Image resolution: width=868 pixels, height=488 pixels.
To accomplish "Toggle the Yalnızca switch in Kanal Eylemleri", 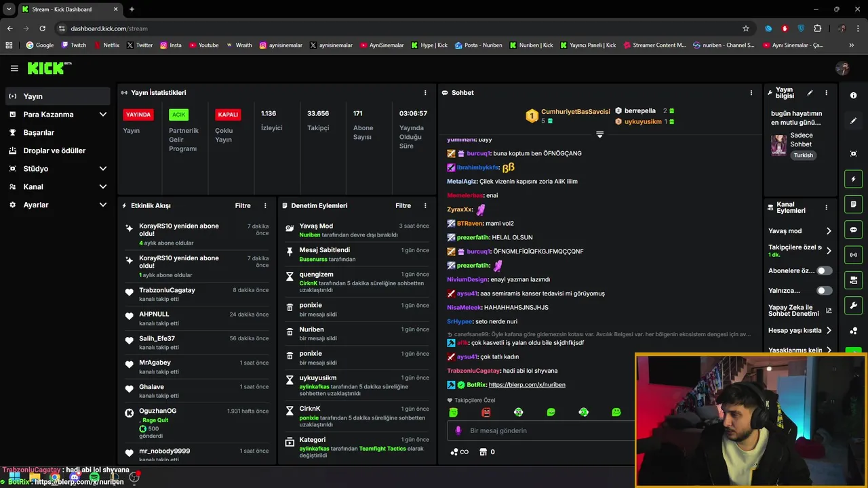I will tap(824, 291).
